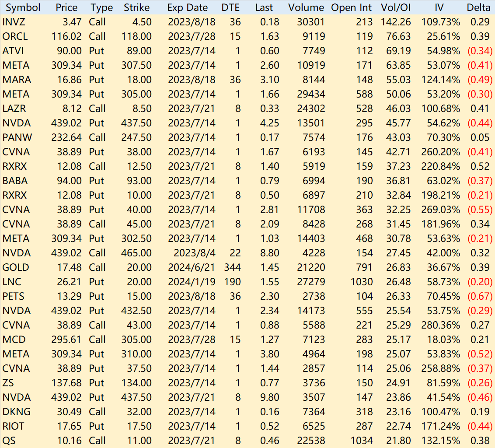Click ORCL strike 118.00
The width and height of the screenshot is (495, 448).
point(137,36)
